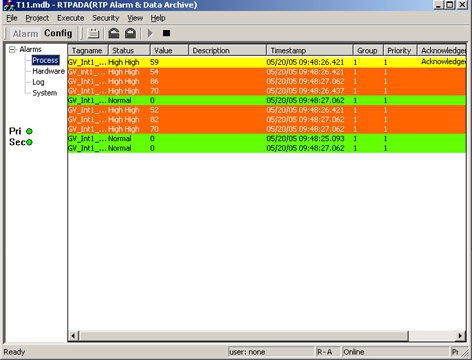Click the horizontal scrollbar right arrow
The width and height of the screenshot is (472, 360).
click(x=461, y=336)
